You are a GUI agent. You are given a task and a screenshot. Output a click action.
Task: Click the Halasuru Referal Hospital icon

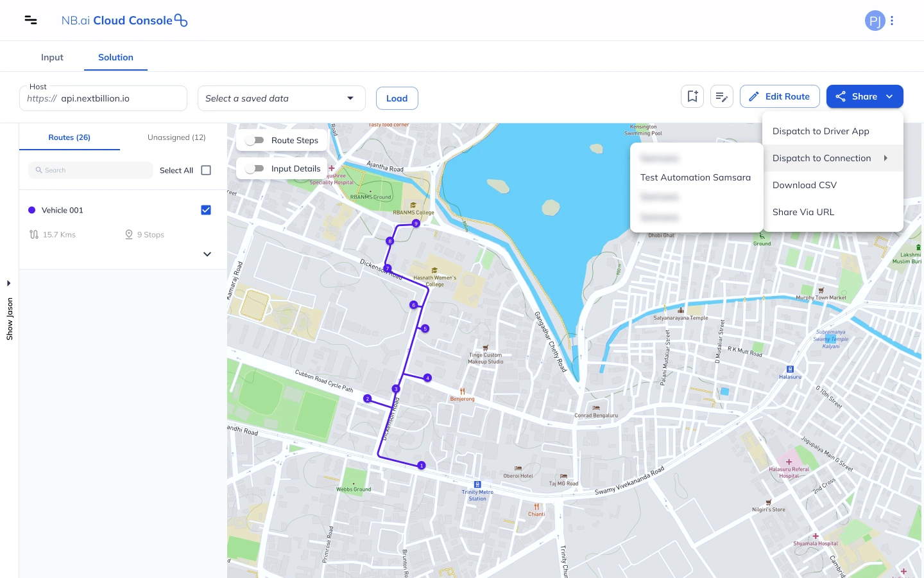click(x=789, y=462)
